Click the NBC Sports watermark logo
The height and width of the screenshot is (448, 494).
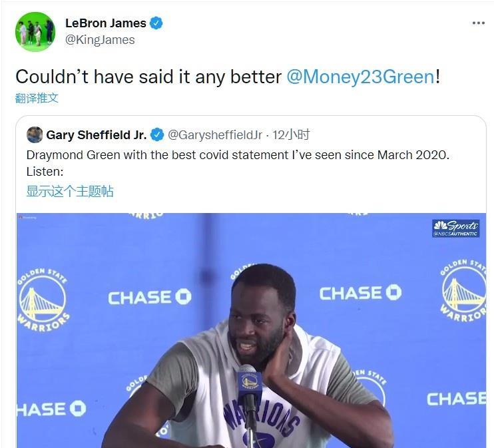(x=455, y=228)
